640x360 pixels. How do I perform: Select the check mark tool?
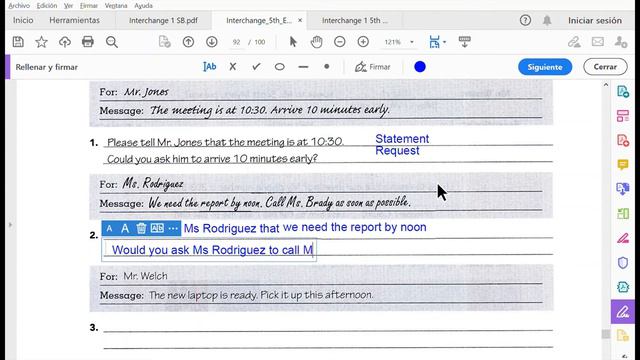click(x=256, y=67)
